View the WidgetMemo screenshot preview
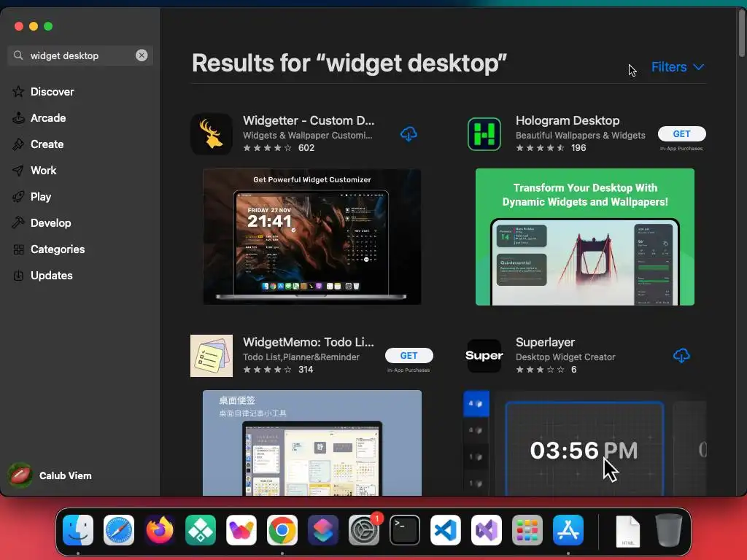Viewport: 747px width, 560px height. click(312, 443)
